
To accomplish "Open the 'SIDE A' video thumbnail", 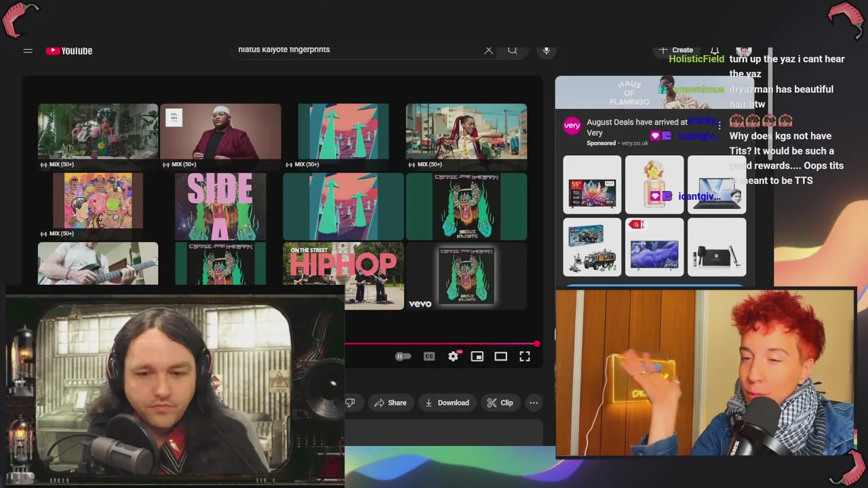I will pyautogui.click(x=220, y=206).
